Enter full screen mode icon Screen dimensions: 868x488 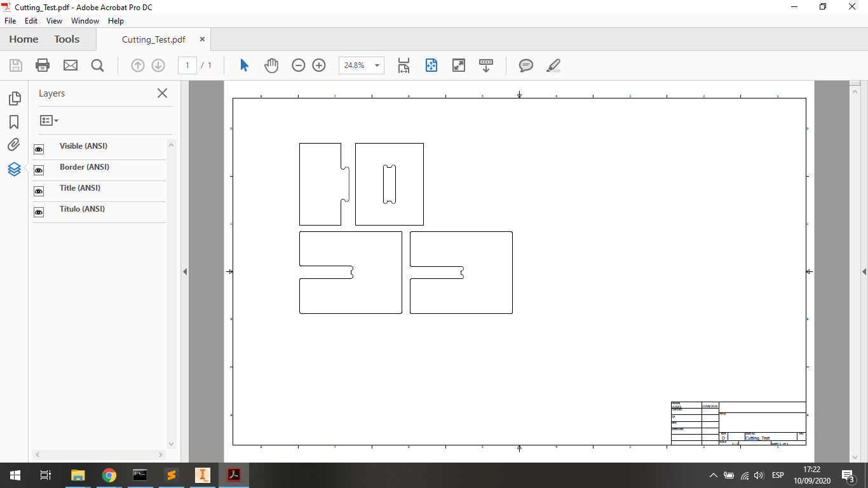[459, 65]
